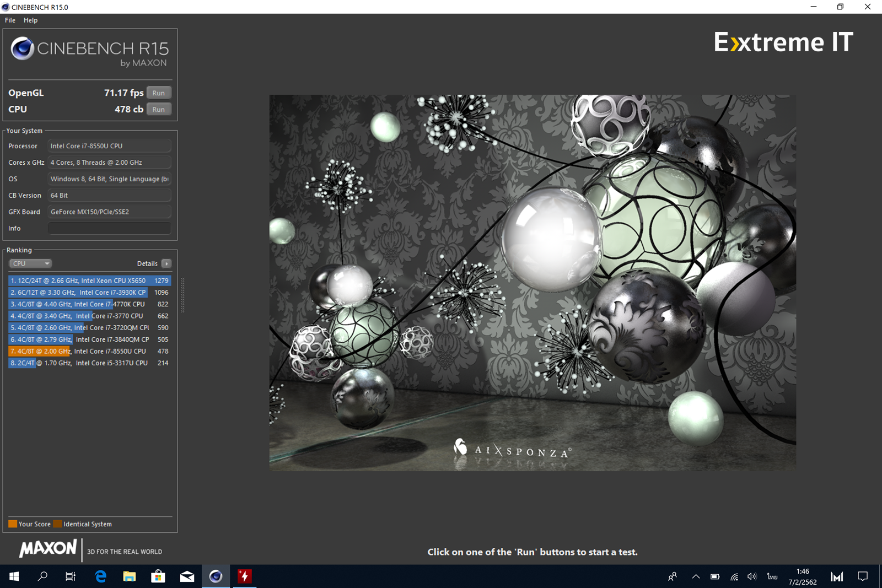Select highlighted ranking row Intel Core i7-8550U
The width and height of the screenshot is (882, 588).
(89, 351)
